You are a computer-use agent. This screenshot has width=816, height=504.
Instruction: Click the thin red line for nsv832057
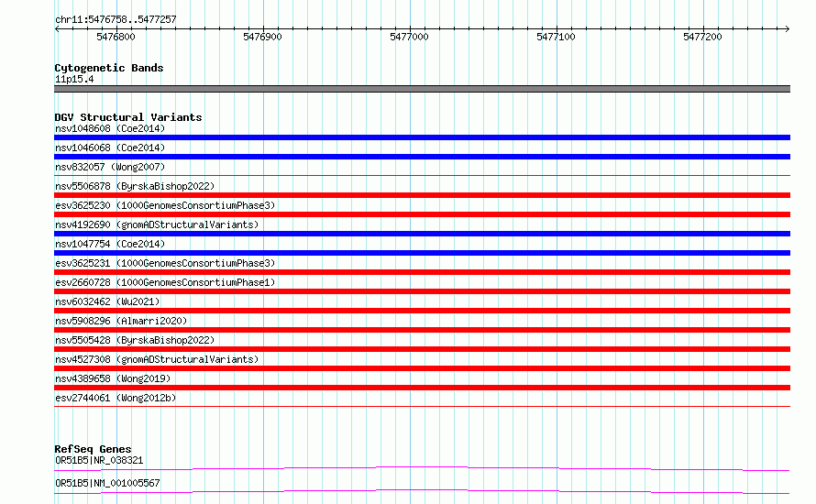point(422,176)
